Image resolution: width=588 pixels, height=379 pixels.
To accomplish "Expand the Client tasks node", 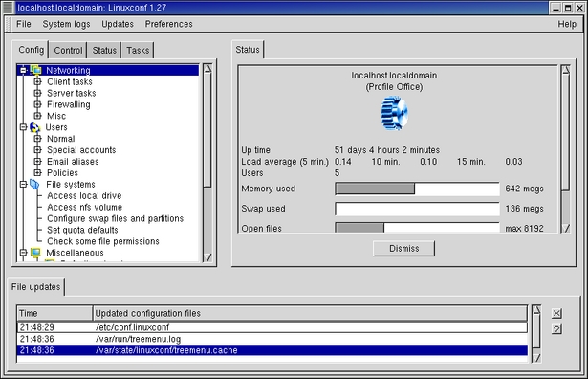I will pos(37,81).
